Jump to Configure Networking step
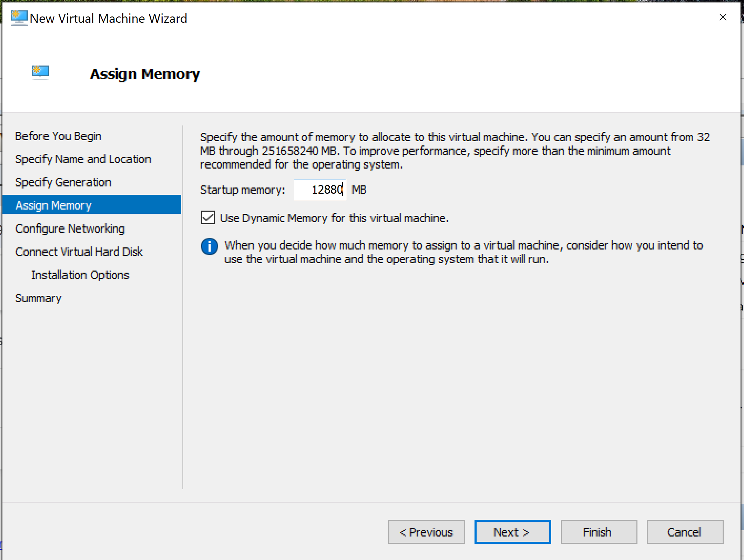Viewport: 744px width, 560px height. (x=70, y=228)
